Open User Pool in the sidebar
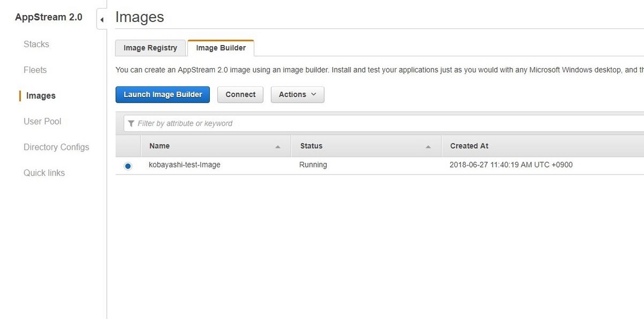Viewport: 644px width, 319px height. (x=42, y=121)
